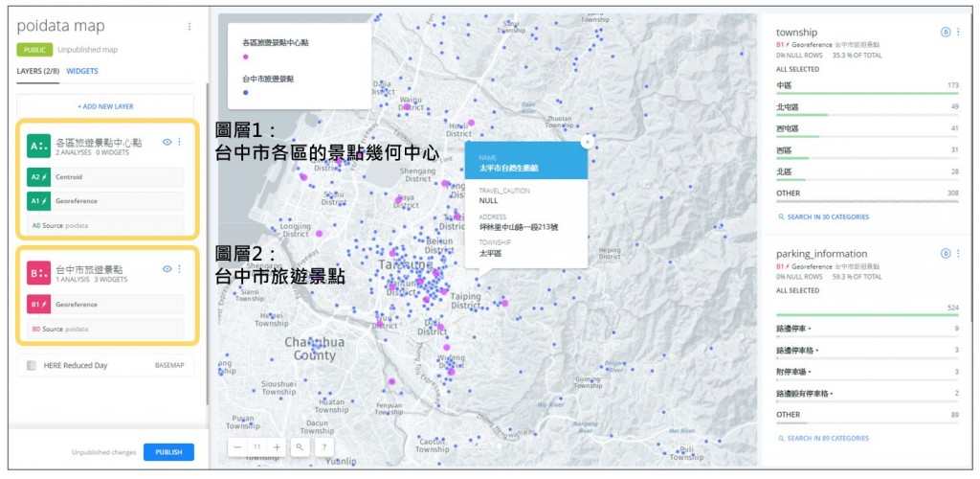Select the A2 Centroid analysis

(105, 177)
